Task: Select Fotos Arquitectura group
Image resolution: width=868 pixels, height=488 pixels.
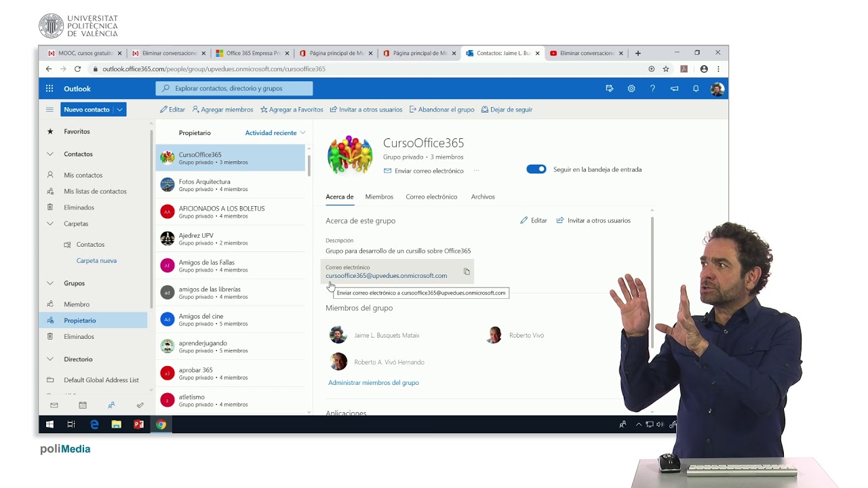Action: click(x=231, y=185)
